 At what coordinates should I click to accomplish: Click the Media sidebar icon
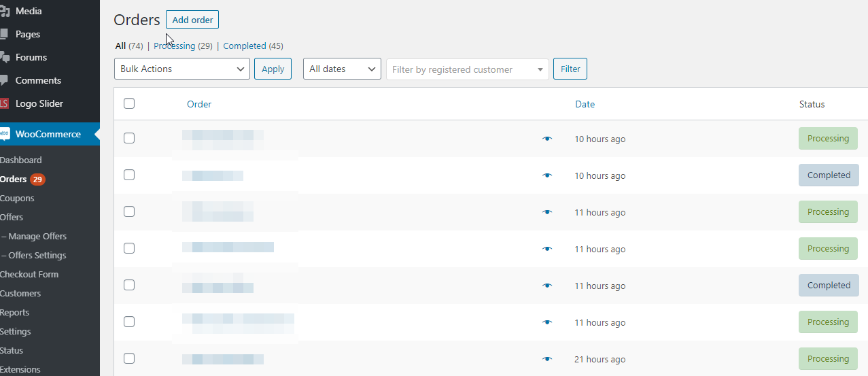pos(4,11)
